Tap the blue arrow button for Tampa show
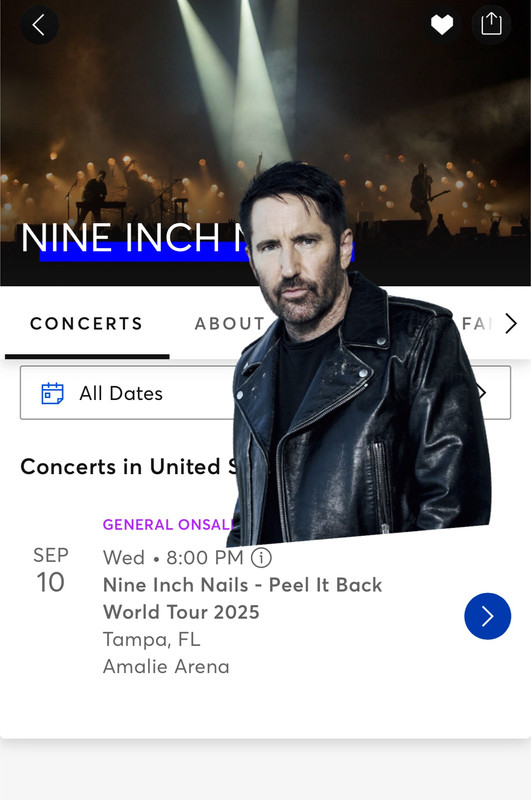This screenshot has height=800, width=531. tap(487, 616)
